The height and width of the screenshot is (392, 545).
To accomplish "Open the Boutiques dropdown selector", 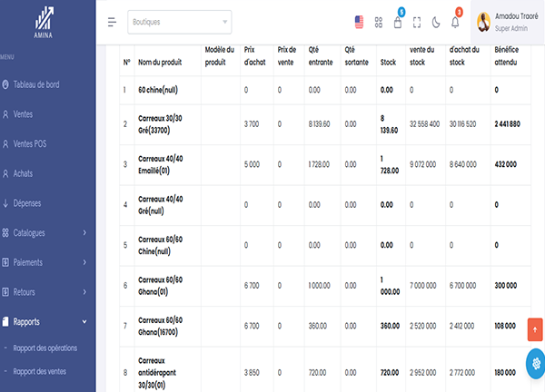I will pyautogui.click(x=179, y=22).
